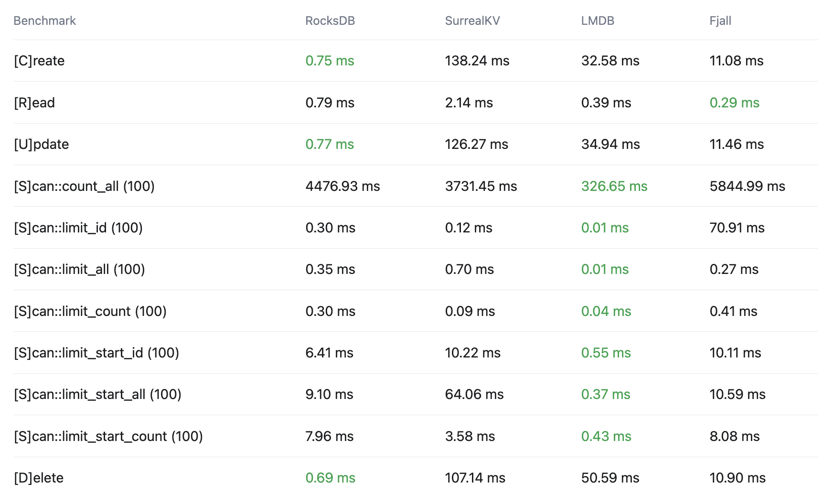Click the 138.24 ms SurrealKV value
The width and height of the screenshot is (834, 504).
[x=477, y=61]
